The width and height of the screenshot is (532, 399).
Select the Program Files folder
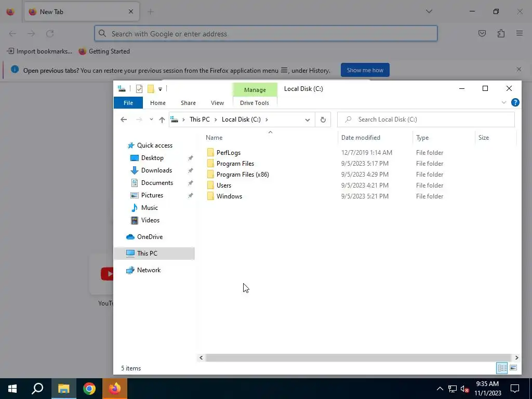pos(235,164)
